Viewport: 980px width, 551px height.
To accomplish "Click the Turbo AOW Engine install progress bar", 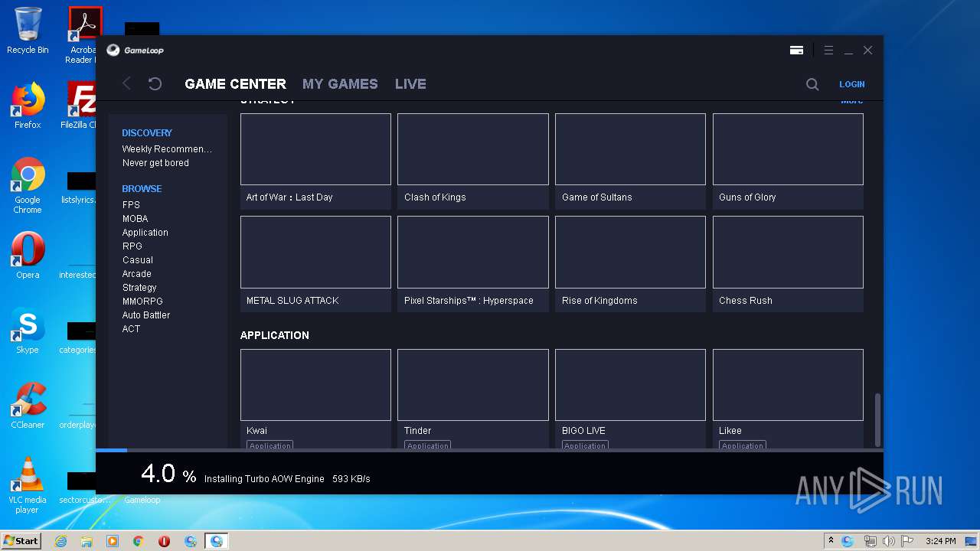I will click(489, 450).
